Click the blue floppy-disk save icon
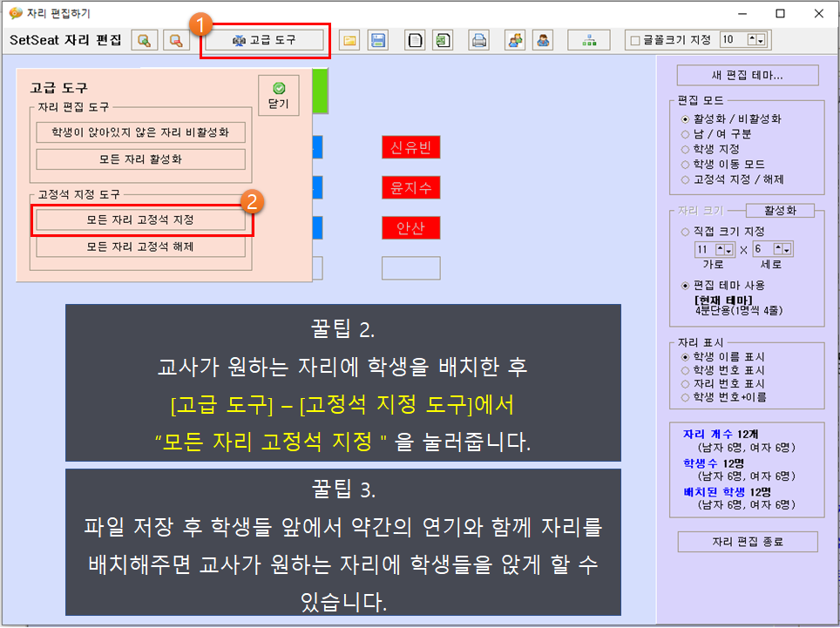 pos(377,40)
